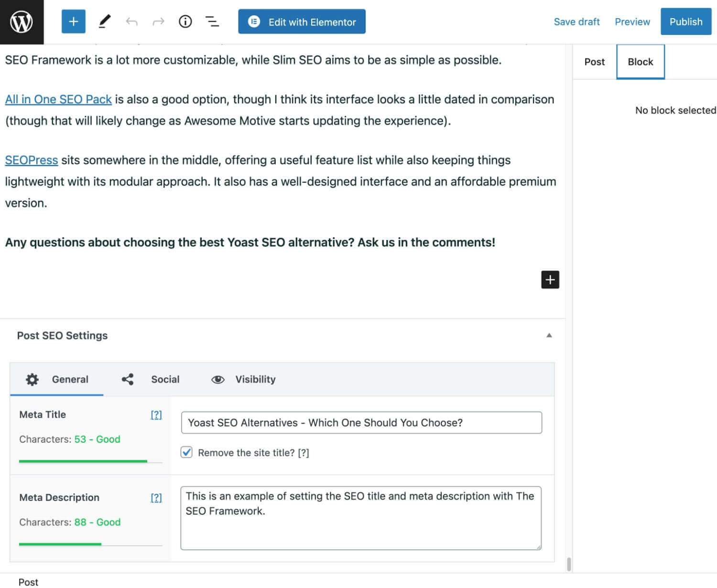Image resolution: width=717 pixels, height=588 pixels.
Task: Click Save draft
Action: (x=576, y=22)
